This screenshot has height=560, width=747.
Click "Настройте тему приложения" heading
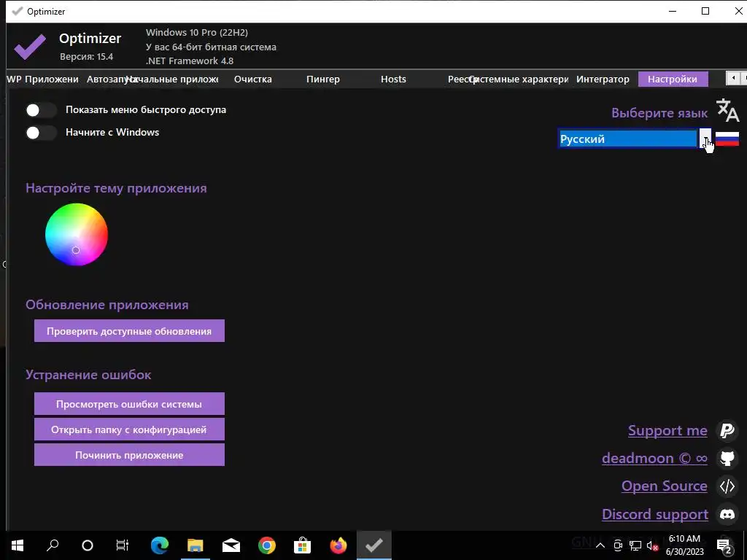pyautogui.click(x=116, y=188)
